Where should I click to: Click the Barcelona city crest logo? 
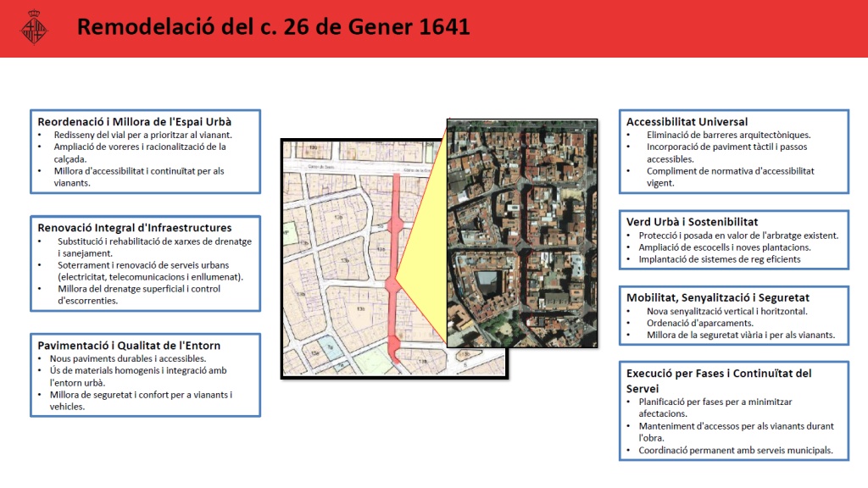click(x=34, y=27)
